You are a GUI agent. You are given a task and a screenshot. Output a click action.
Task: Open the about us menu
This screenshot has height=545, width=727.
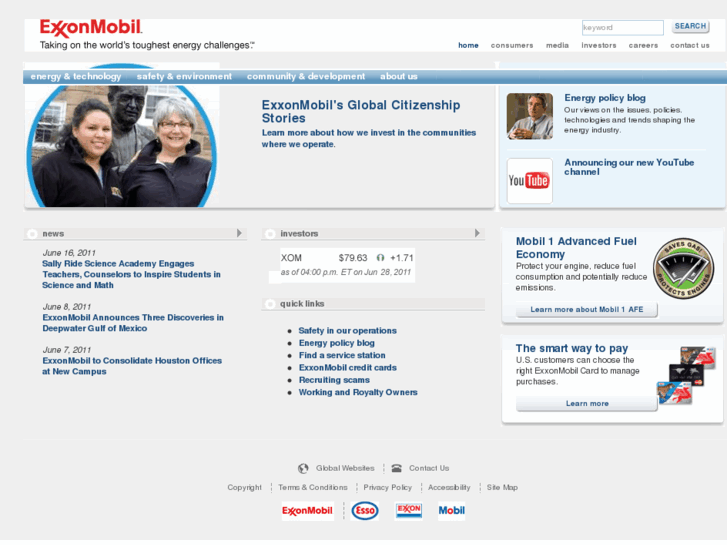point(399,77)
